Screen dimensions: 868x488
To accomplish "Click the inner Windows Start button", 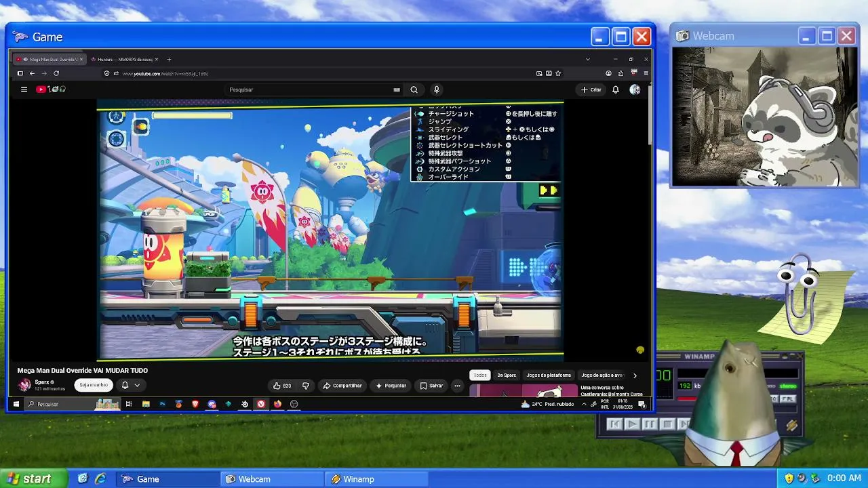I will [x=16, y=404].
